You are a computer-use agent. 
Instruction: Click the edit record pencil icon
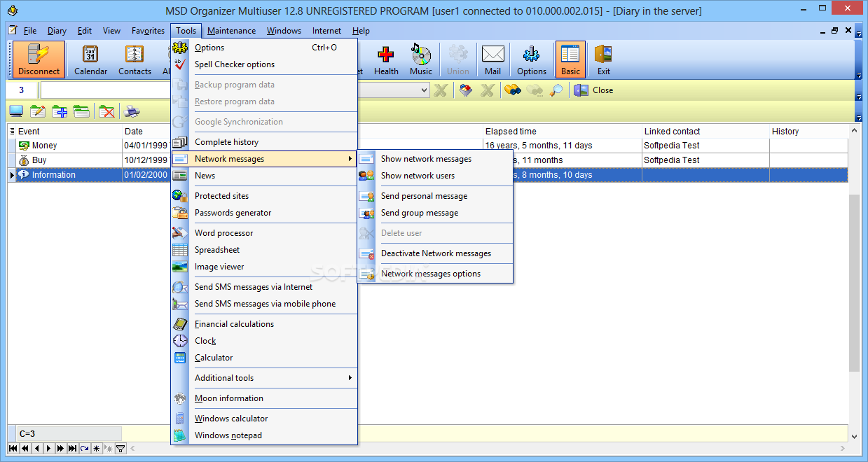click(38, 111)
